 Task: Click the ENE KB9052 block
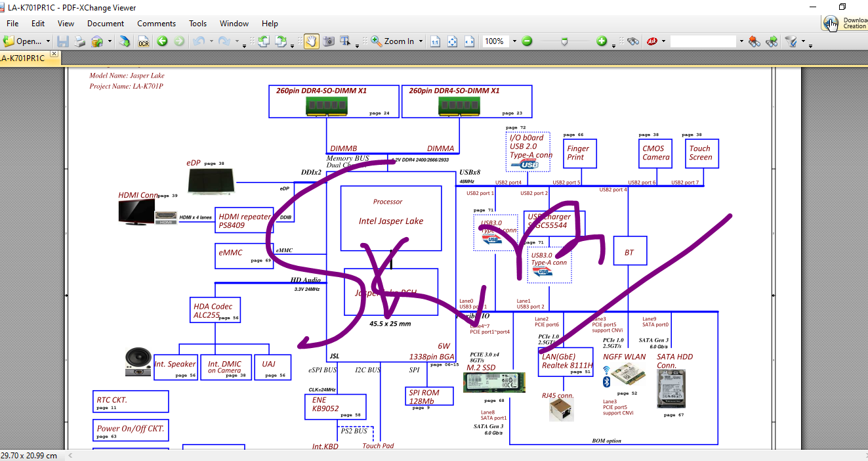[x=335, y=407]
